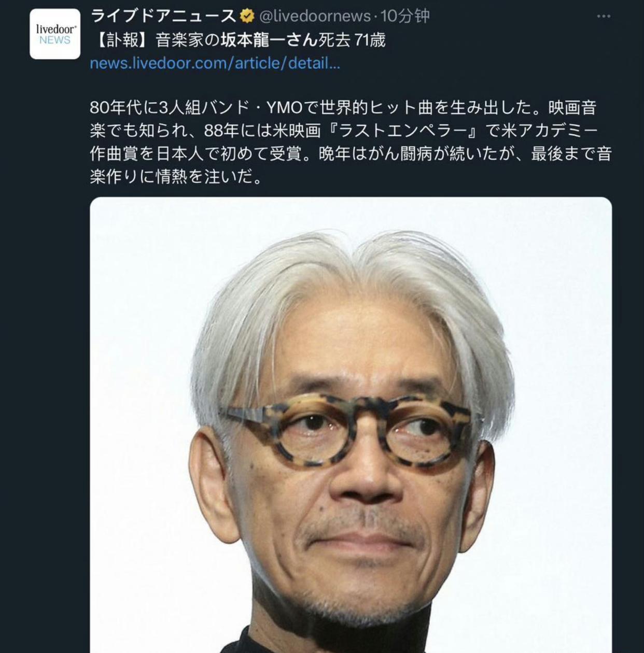This screenshot has height=653, width=644.
Task: Click the ライブドアニュース account name
Action: [x=163, y=16]
